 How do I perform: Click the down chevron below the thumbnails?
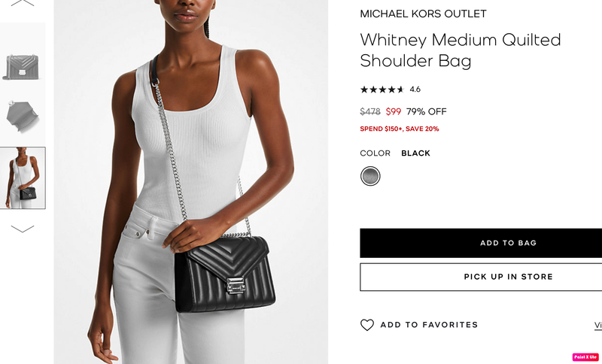point(23,229)
